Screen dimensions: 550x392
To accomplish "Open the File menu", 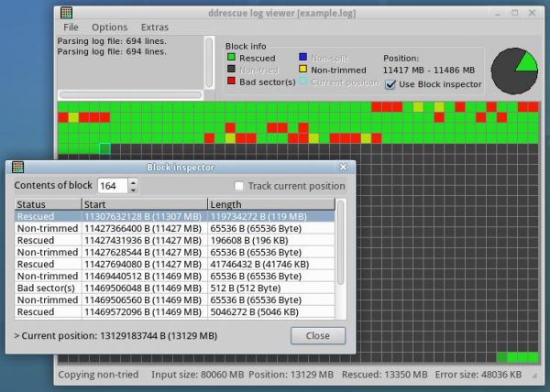I will tap(71, 27).
